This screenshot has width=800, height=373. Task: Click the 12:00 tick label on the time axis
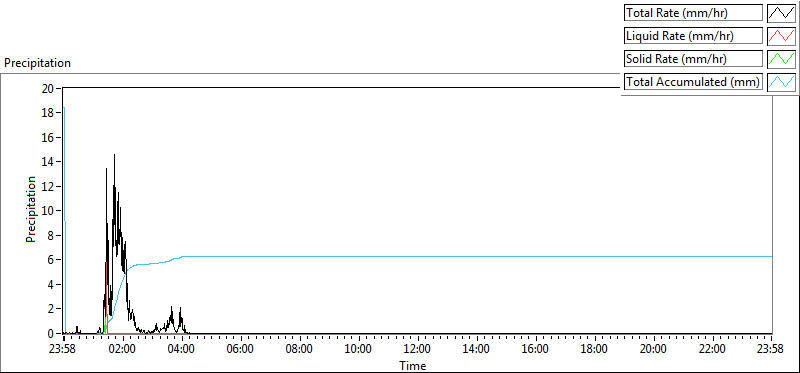418,350
